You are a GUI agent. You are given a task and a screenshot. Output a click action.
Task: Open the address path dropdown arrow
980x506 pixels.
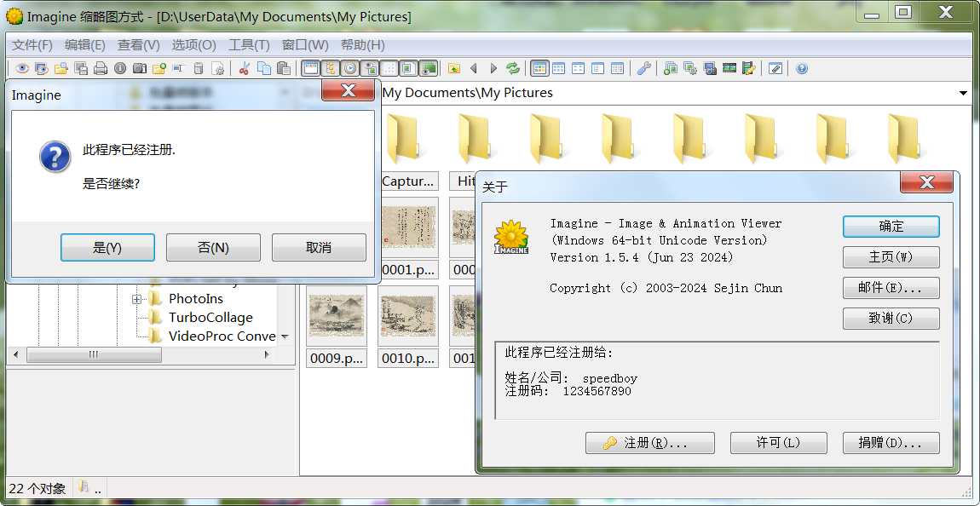point(963,94)
